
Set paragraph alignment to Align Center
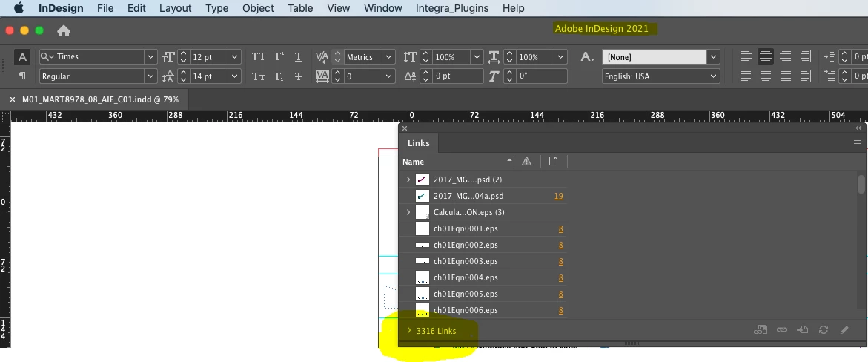click(x=766, y=56)
